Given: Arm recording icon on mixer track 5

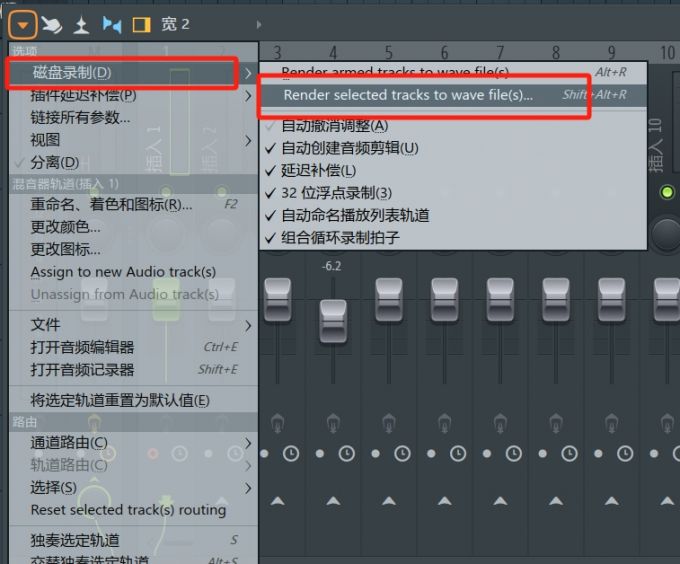Looking at the screenshot, I should (389, 424).
